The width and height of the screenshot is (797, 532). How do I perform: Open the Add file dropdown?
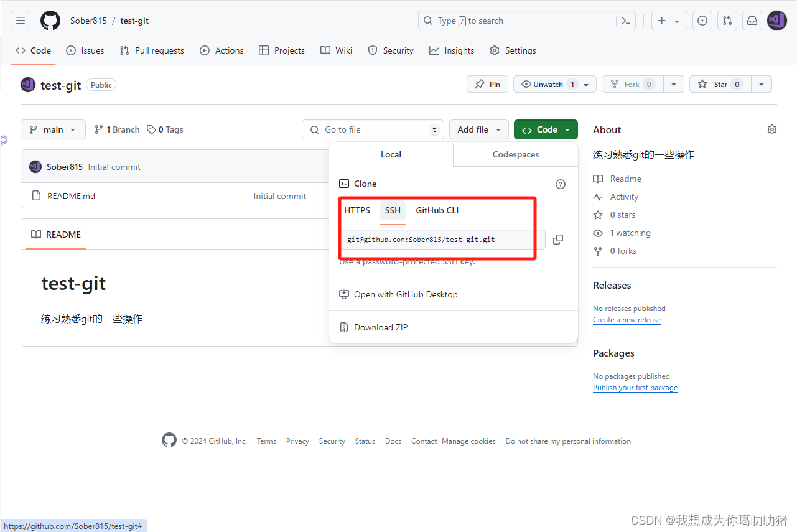[x=479, y=129]
